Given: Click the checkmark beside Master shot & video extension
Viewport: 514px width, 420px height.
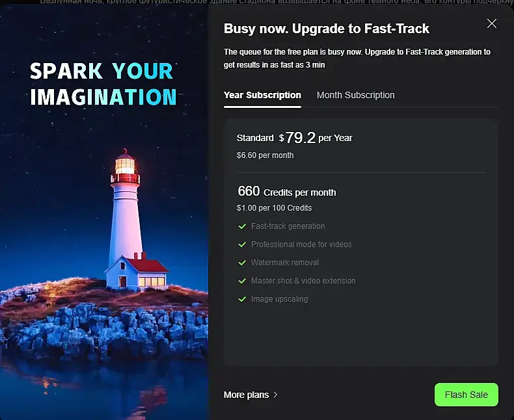Looking at the screenshot, I should 242,281.
